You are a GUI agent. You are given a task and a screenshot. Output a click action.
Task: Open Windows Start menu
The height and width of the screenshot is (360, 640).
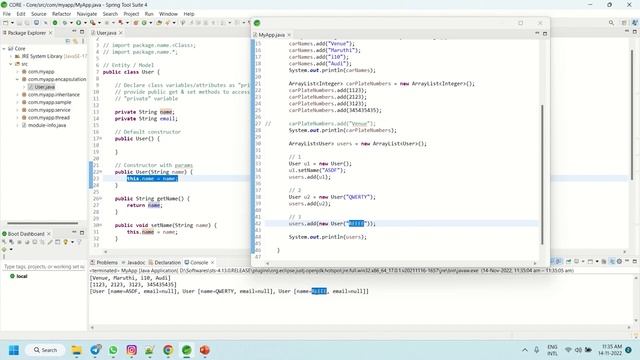click(x=13, y=350)
